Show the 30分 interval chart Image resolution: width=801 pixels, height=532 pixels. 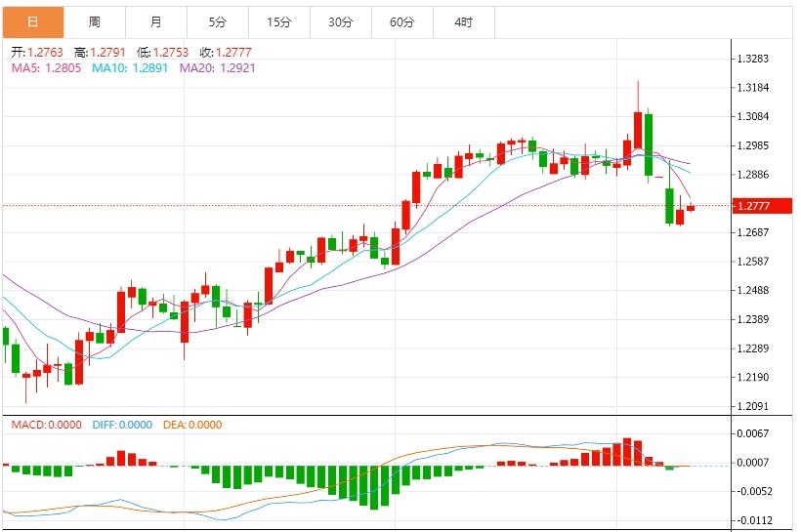pos(340,21)
